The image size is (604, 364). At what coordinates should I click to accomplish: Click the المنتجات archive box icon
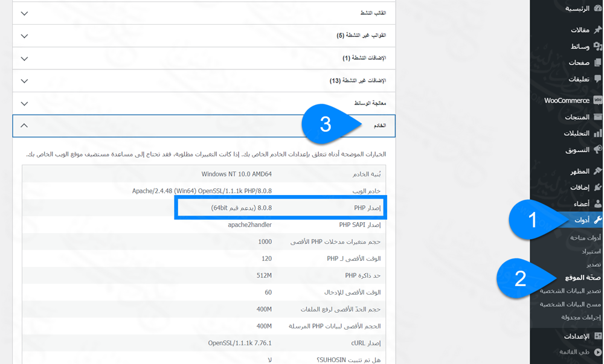tap(597, 117)
